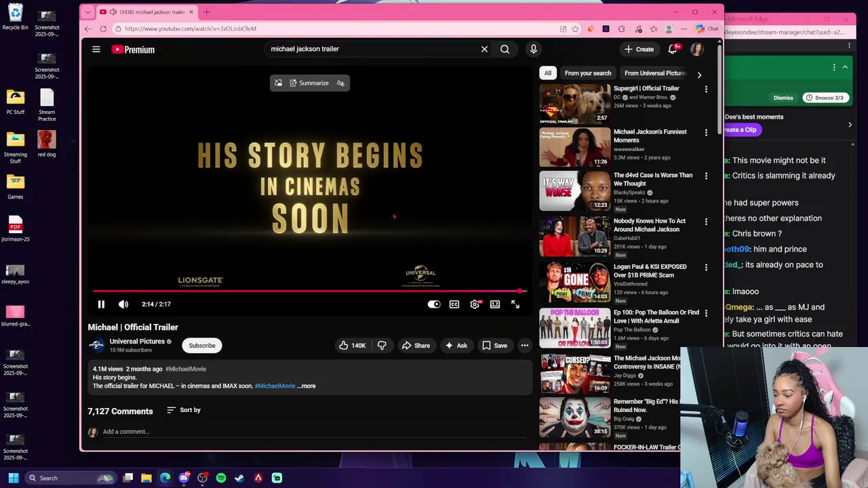The image size is (868, 488).
Task: Open the comments Sort by menu
Action: click(184, 410)
